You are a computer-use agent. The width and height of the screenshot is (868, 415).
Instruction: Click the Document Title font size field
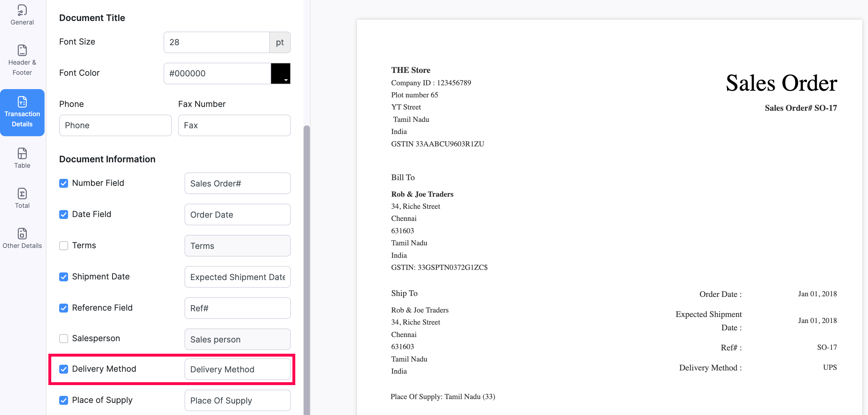point(215,42)
